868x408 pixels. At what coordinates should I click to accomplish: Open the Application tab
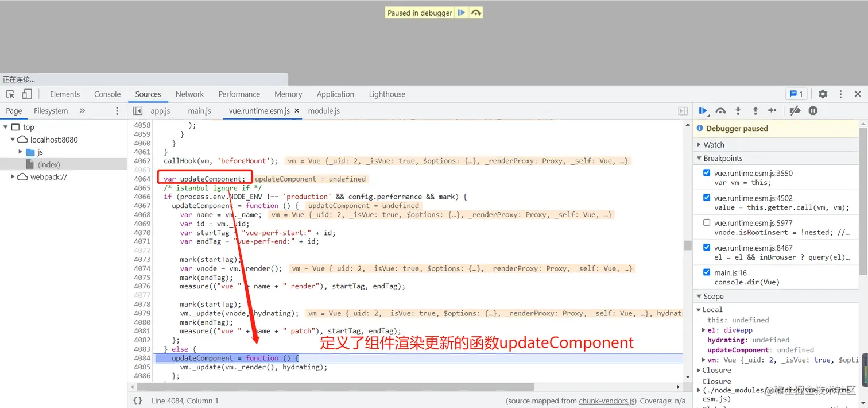(335, 94)
